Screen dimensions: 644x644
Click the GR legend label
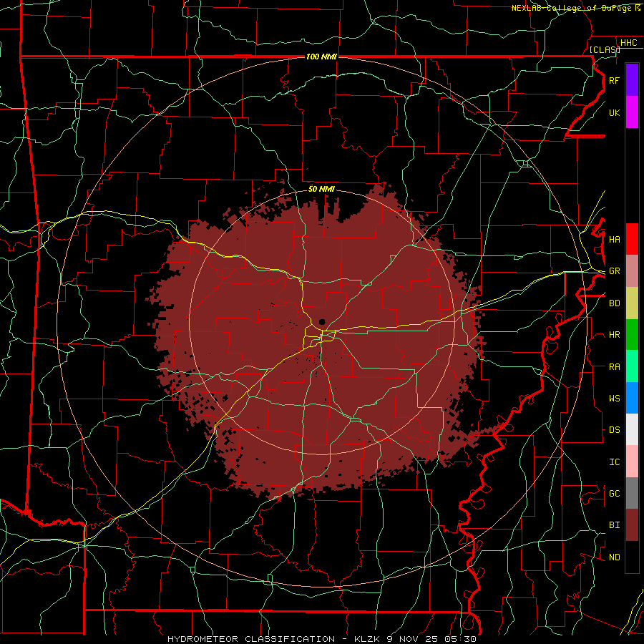coord(614,271)
